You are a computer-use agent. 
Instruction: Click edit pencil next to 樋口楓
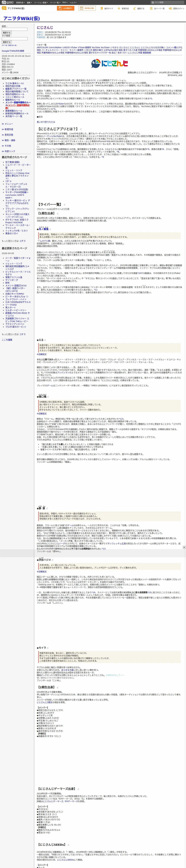48,397
